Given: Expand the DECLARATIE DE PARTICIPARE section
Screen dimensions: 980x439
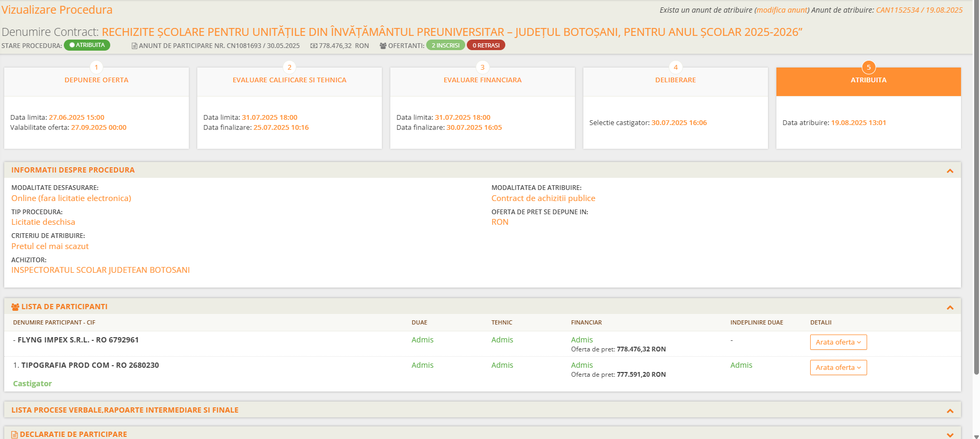Looking at the screenshot, I should (950, 435).
